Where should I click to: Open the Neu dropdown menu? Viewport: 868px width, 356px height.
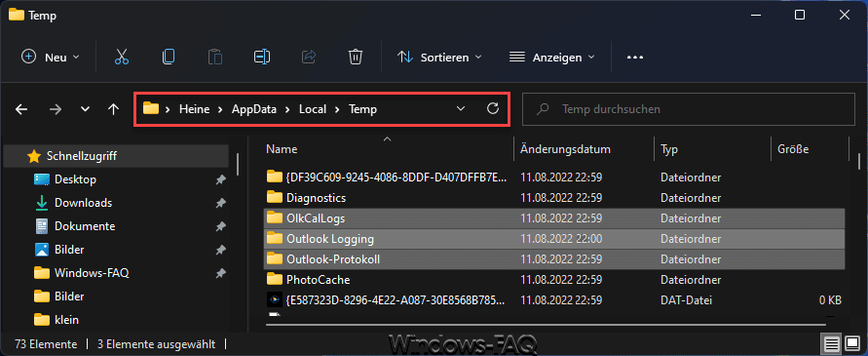(51, 58)
